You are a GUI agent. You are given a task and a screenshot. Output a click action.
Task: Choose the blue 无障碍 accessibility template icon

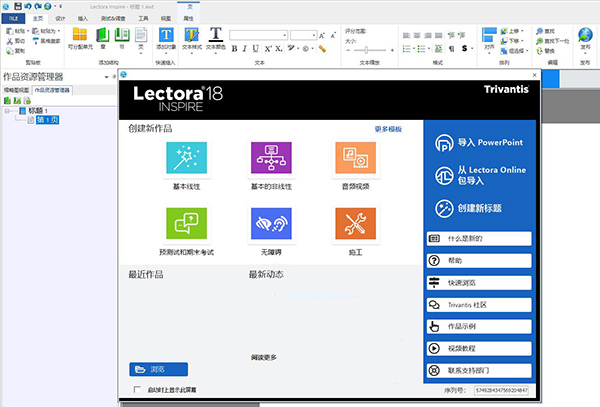coord(271,223)
